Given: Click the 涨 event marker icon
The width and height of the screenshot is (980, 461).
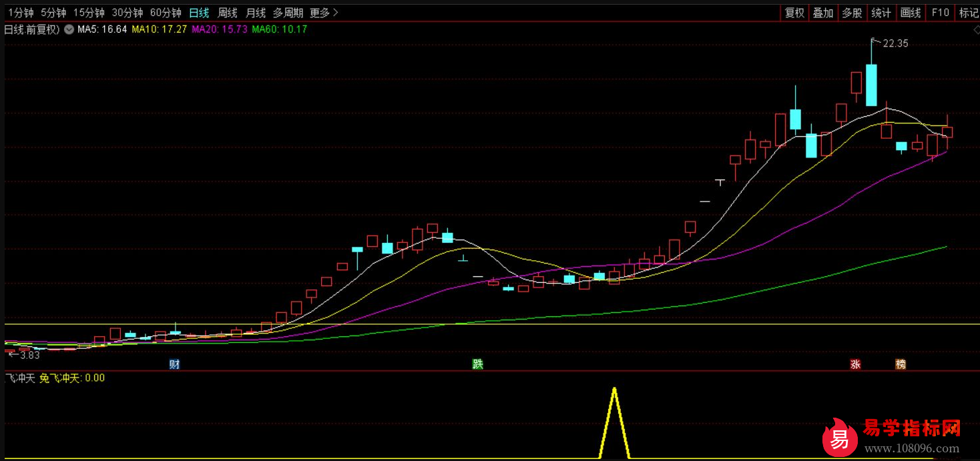Looking at the screenshot, I should [x=855, y=364].
